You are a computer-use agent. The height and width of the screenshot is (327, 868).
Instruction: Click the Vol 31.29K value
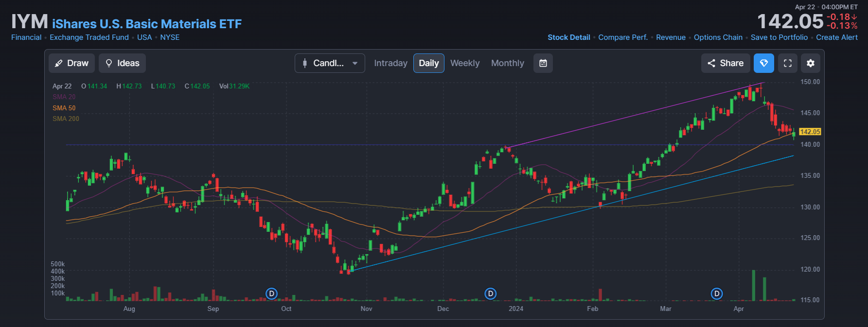click(x=234, y=86)
